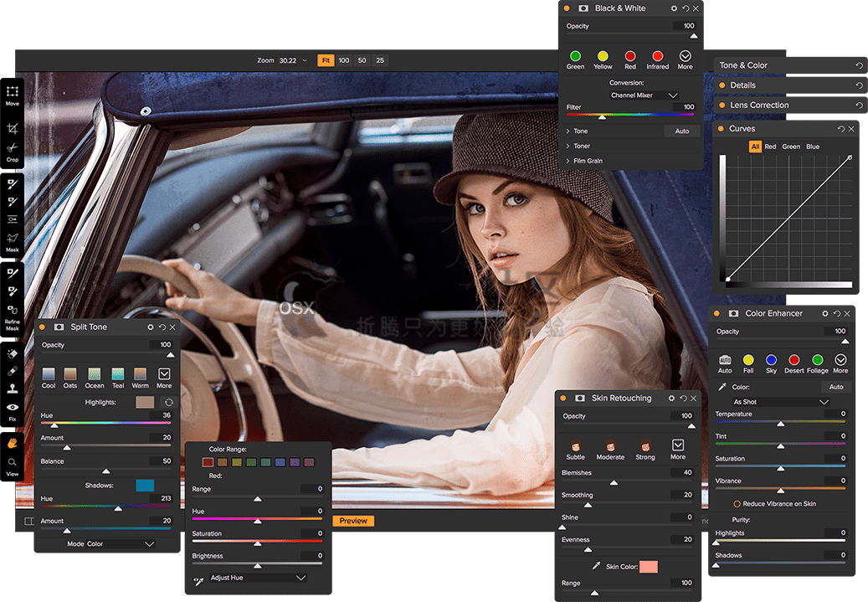The image size is (868, 602).
Task: Open As Shot color dropdown
Action: [781, 402]
